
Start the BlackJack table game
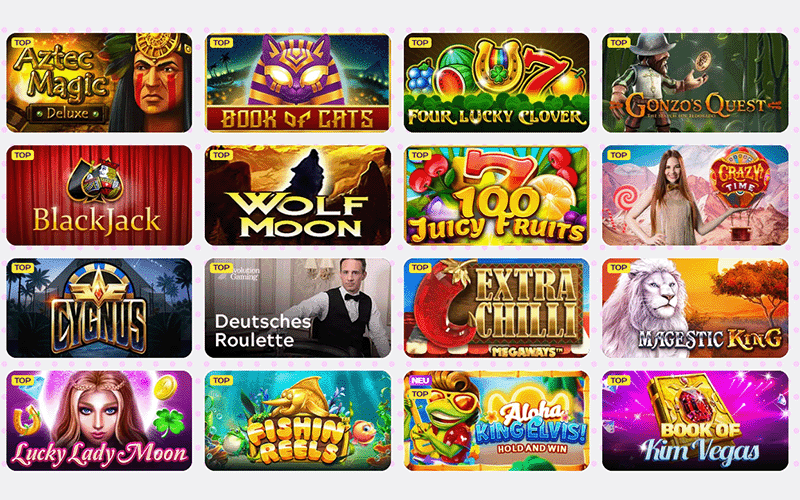(x=99, y=195)
